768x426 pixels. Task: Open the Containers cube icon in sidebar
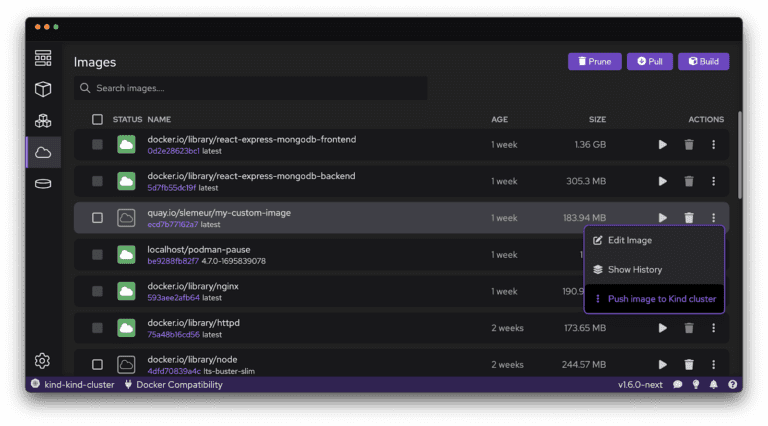point(43,90)
